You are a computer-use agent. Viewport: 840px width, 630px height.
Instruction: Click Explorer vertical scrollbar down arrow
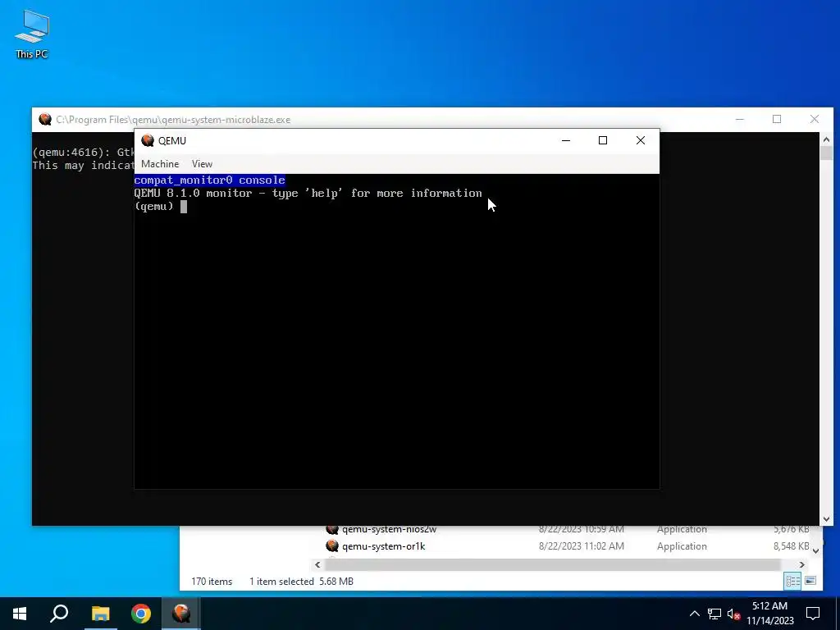click(816, 550)
